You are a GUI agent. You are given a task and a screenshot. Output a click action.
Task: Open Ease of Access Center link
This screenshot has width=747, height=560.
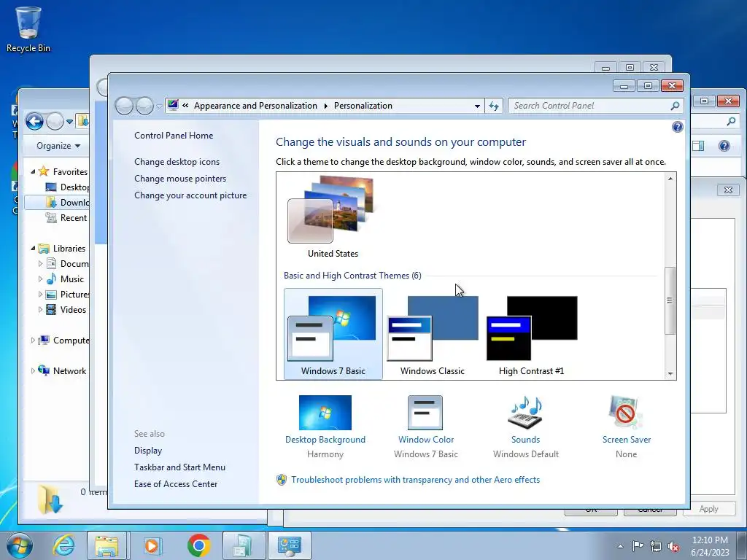(175, 484)
